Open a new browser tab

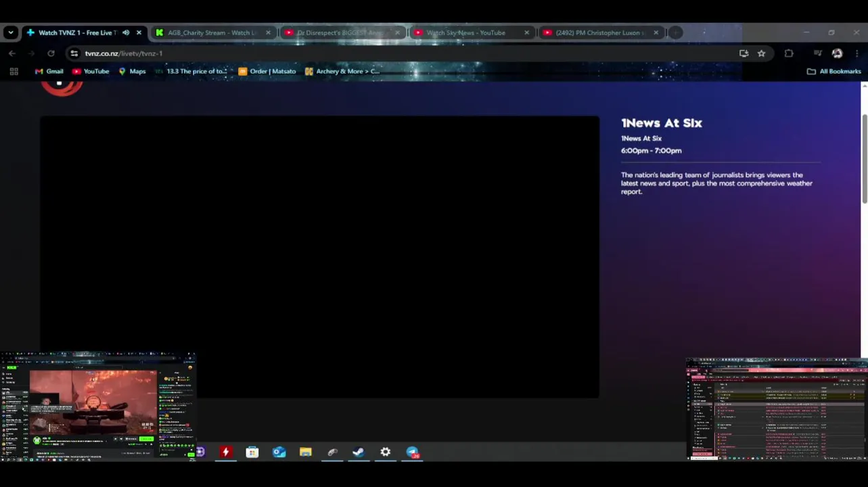point(675,32)
